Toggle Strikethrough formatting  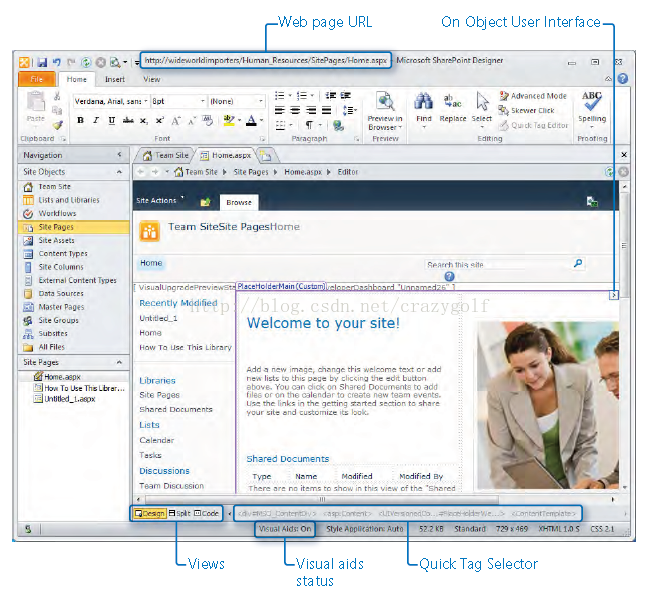(128, 121)
